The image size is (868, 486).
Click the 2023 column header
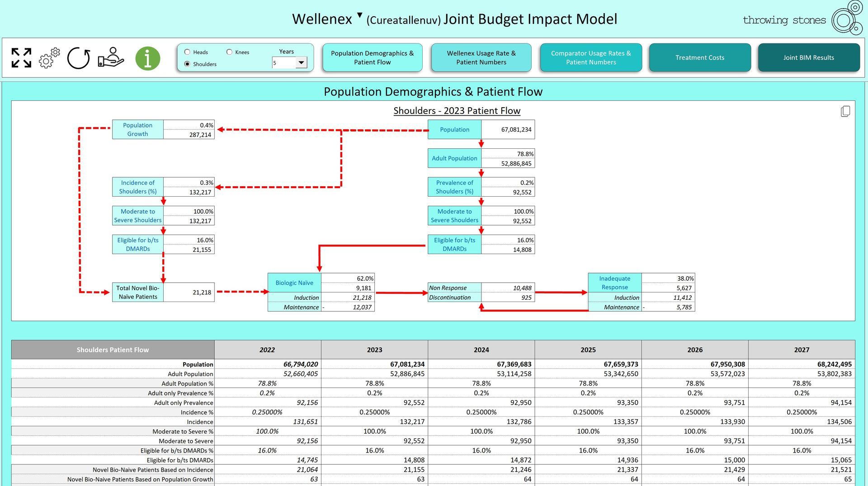(x=375, y=350)
